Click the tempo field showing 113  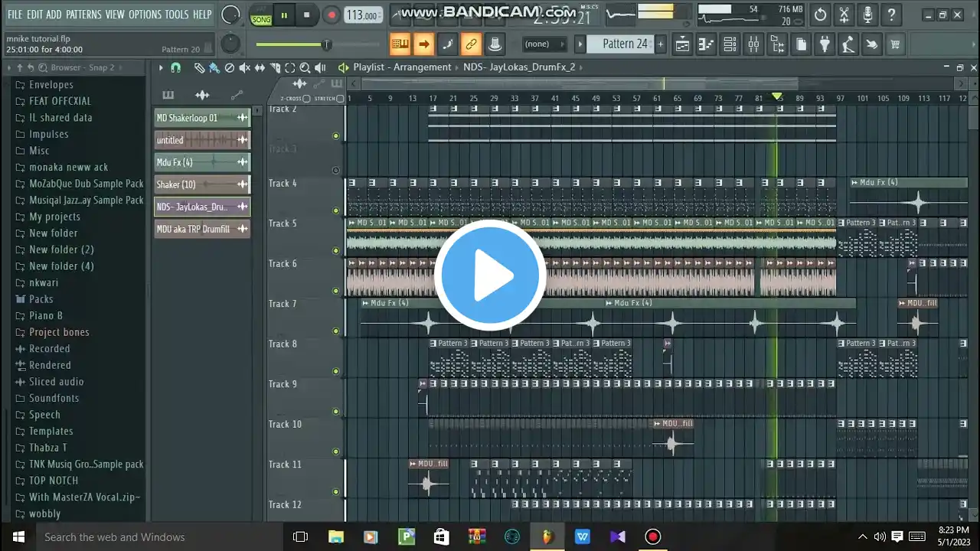coord(363,15)
